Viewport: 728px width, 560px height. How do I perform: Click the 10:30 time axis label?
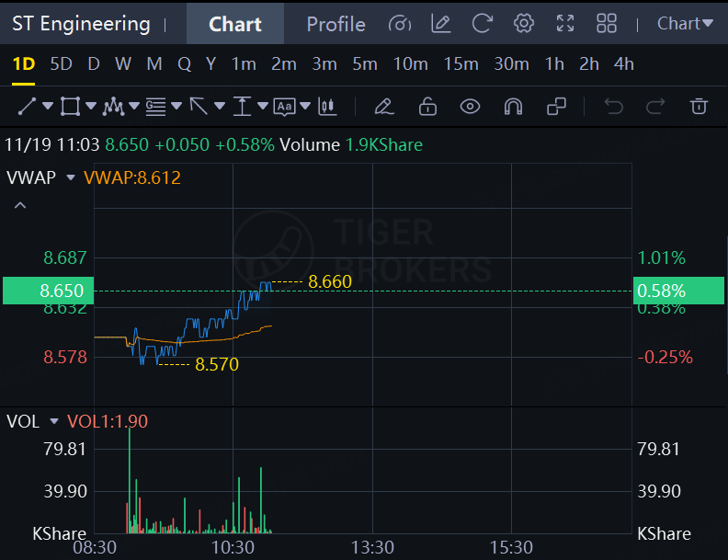point(233,547)
